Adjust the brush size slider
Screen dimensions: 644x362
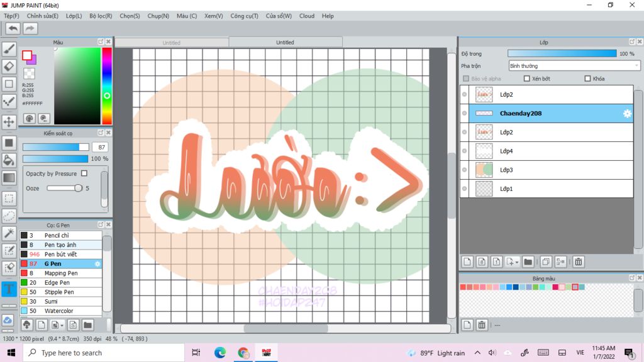tap(55, 147)
